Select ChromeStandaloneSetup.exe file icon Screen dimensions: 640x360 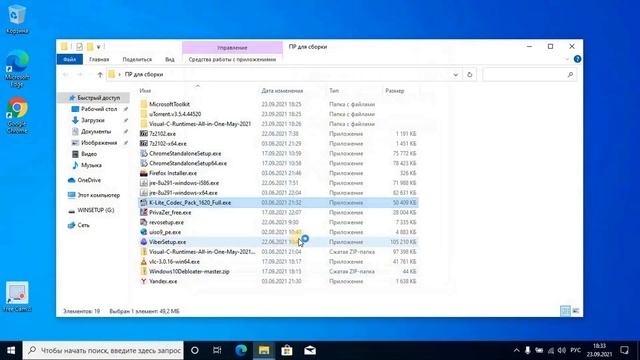tap(144, 153)
